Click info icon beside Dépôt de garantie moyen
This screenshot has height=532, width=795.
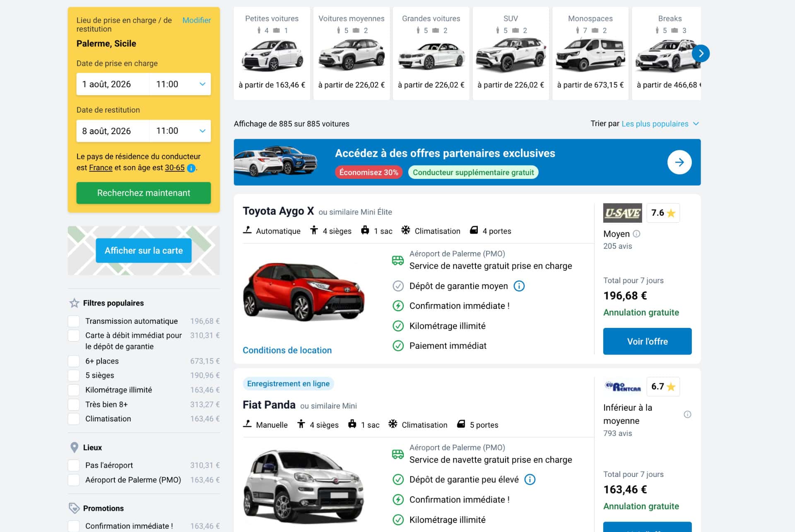(519, 286)
